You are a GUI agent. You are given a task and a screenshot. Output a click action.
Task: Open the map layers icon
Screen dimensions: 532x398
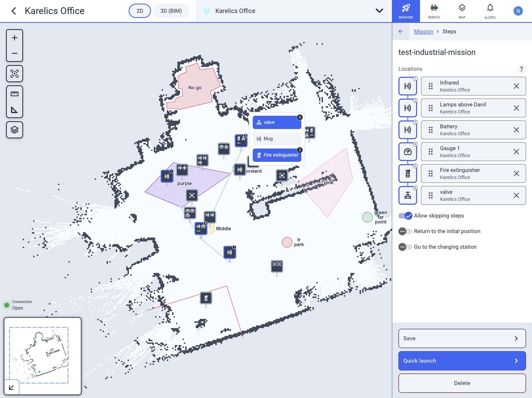click(x=15, y=130)
